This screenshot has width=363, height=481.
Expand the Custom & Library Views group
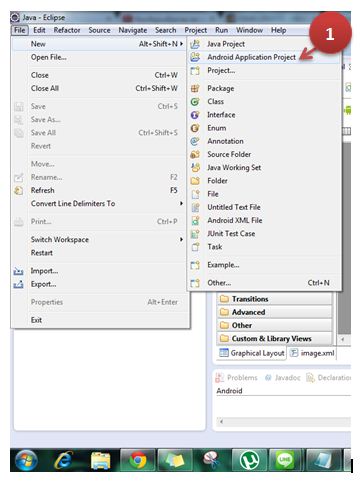[275, 339]
